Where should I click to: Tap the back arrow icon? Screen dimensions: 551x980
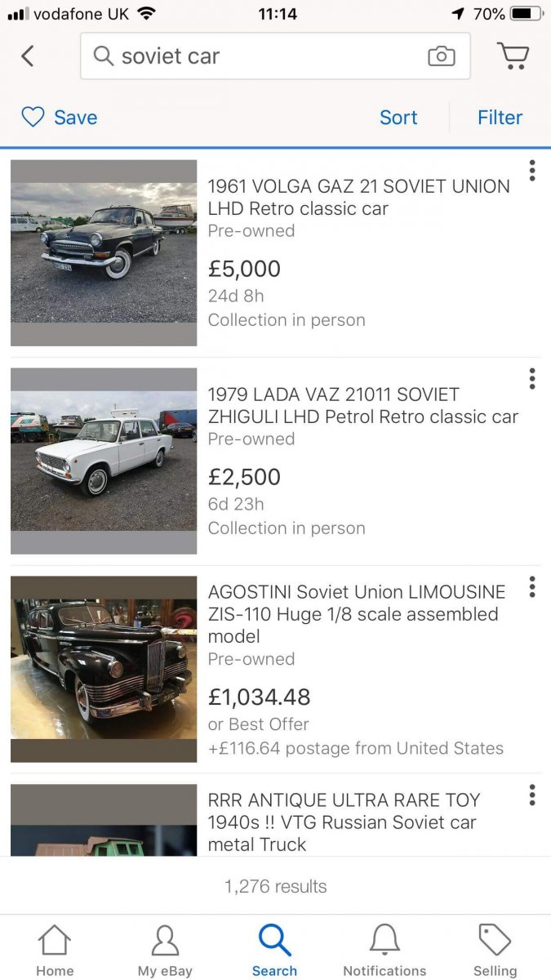28,56
